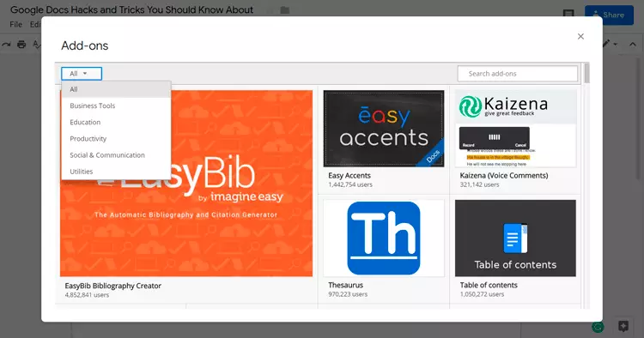
Task: Click the redo icon in Docs toolbar
Action: click(6, 45)
